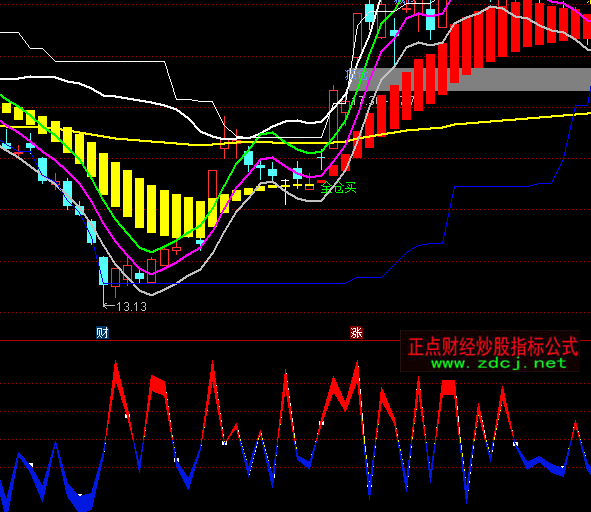This screenshot has height=512, width=591.
Task: Click the blue 财 marker icon
Action: [x=102, y=333]
